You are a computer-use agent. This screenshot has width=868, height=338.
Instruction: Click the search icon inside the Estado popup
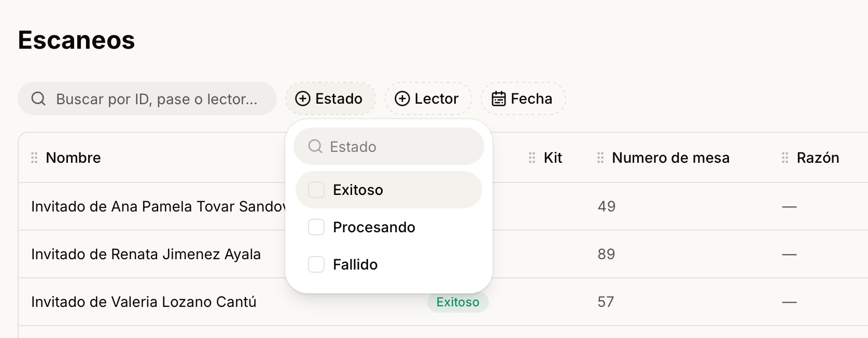tap(315, 146)
